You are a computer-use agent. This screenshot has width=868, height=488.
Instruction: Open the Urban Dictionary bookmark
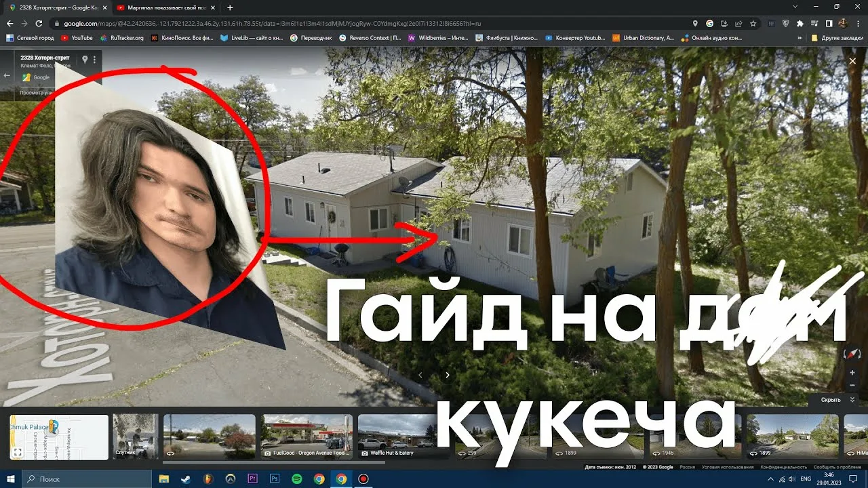(643, 38)
